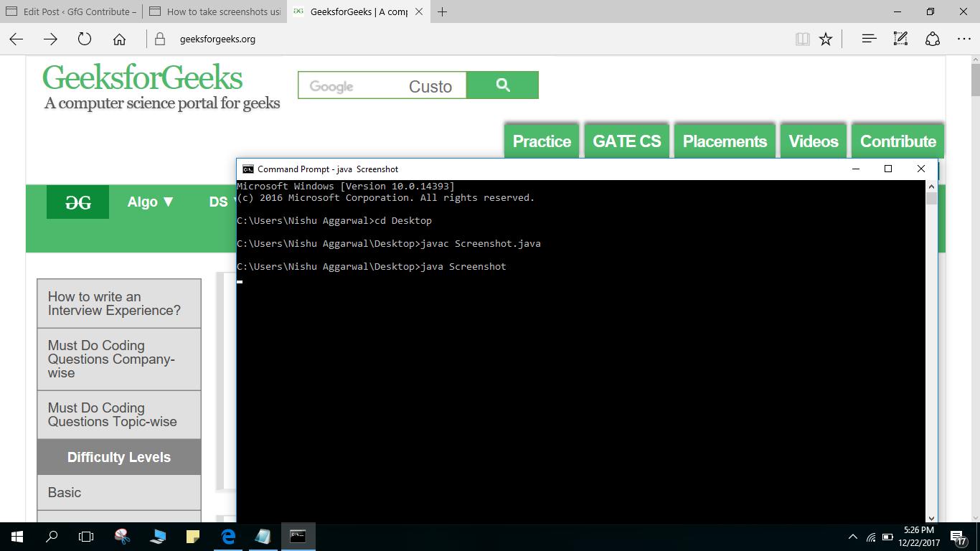Click the Command Prompt taskbar icon
The height and width of the screenshot is (551, 980).
pos(298,536)
